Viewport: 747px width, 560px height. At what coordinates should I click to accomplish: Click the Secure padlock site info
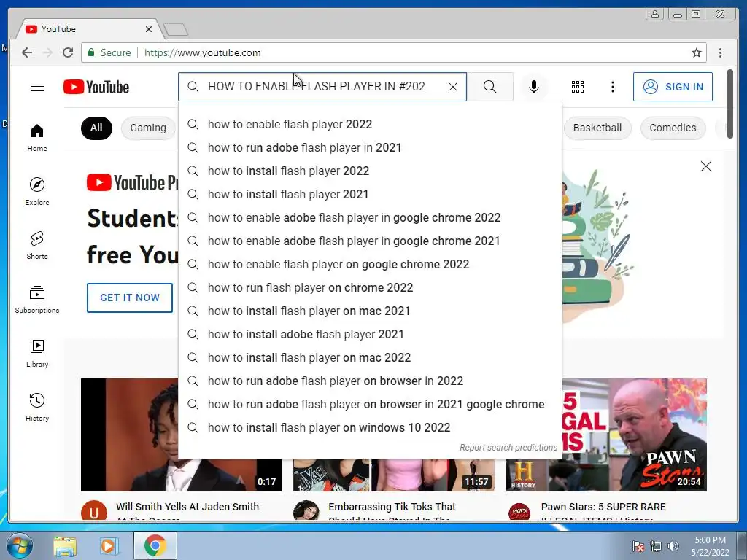click(109, 52)
